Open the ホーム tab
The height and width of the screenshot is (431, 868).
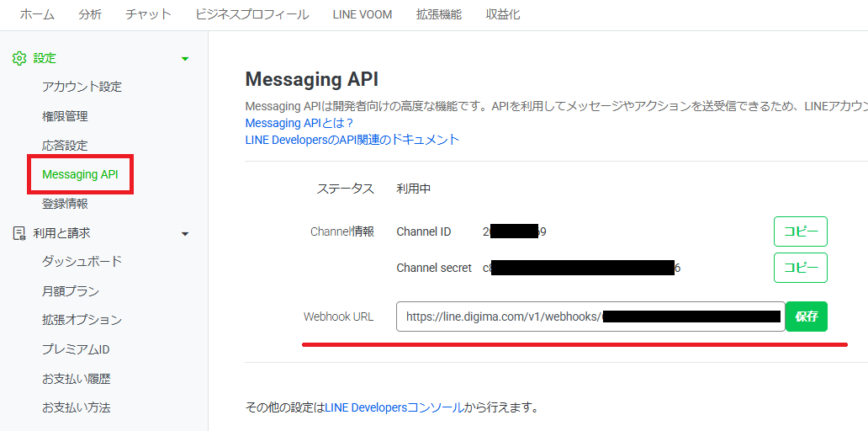pyautogui.click(x=37, y=15)
